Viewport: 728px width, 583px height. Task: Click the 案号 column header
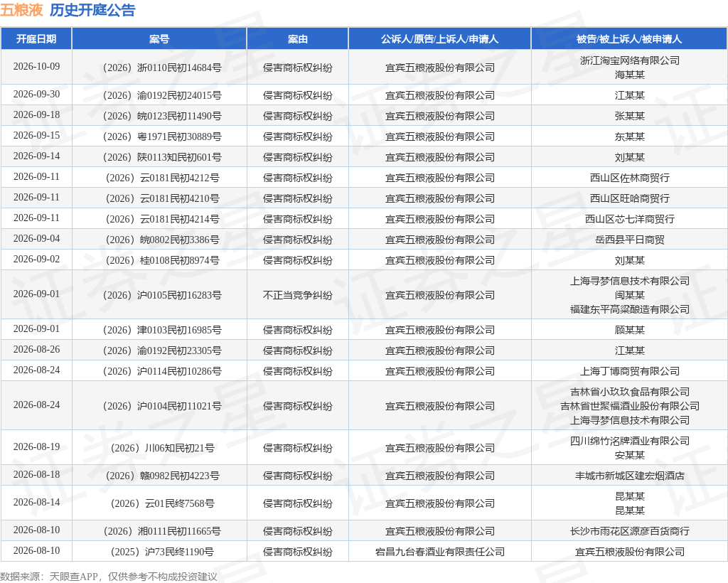159,39
